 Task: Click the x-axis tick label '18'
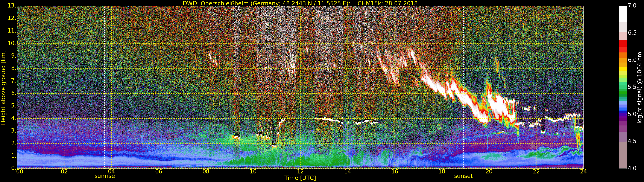click(442, 171)
